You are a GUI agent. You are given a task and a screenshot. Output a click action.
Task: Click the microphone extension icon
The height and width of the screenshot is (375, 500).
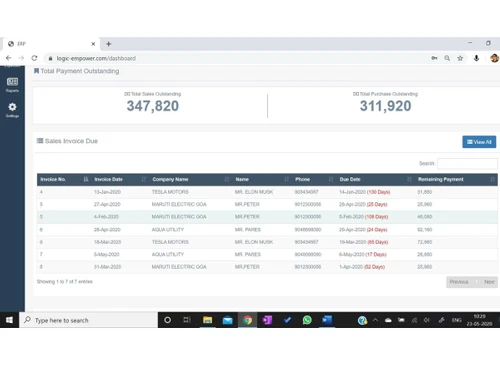476,58
